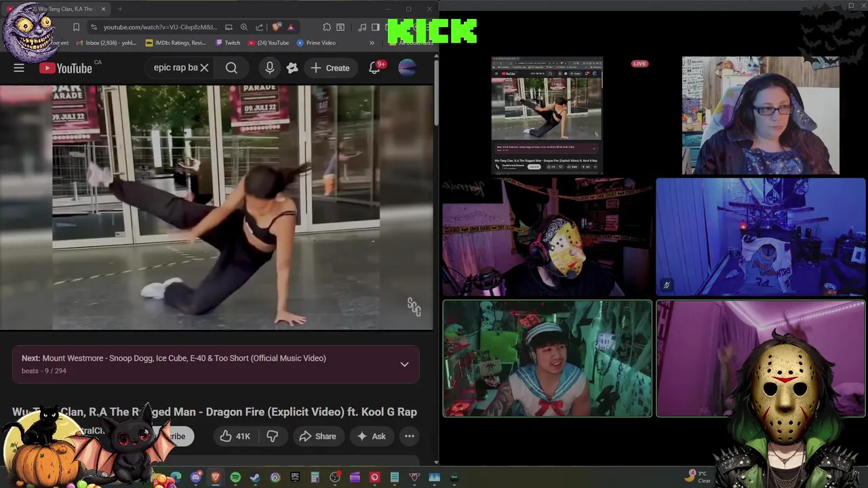Open the media control music note icon
The width and height of the screenshot is (868, 488).
click(x=362, y=27)
